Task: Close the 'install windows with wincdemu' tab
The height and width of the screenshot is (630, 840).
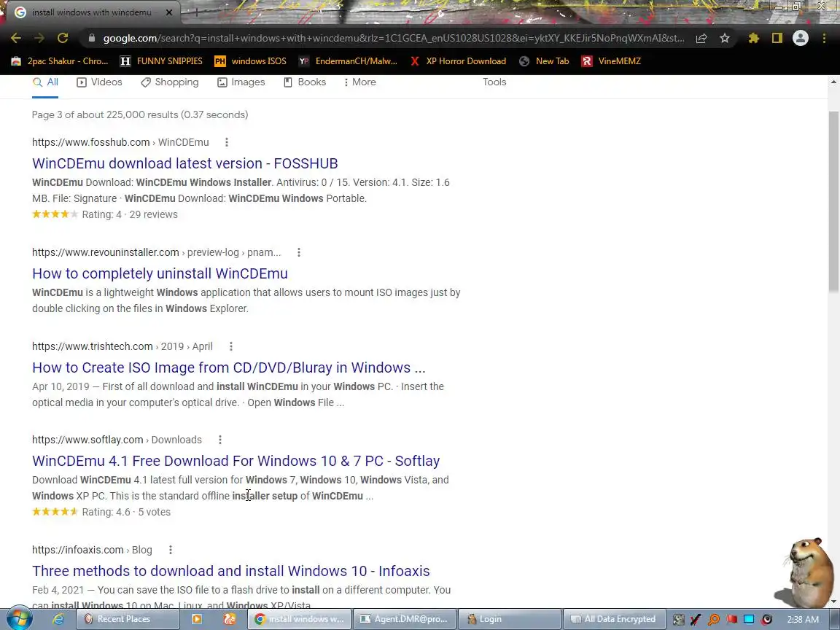Action: coord(168,12)
